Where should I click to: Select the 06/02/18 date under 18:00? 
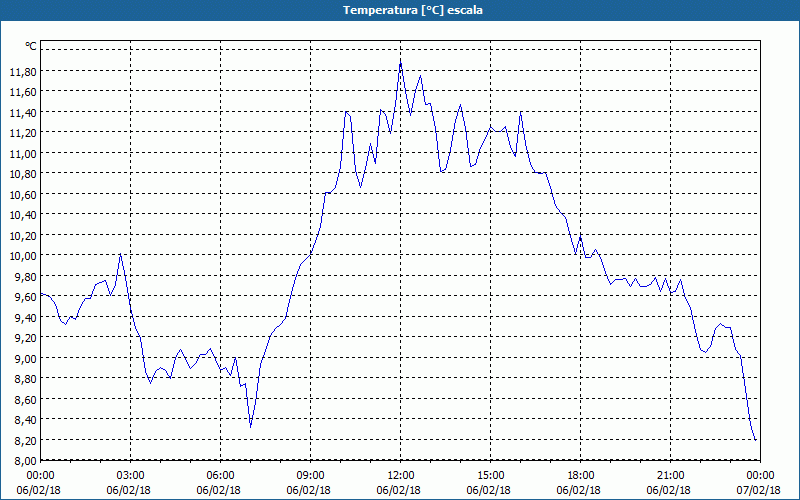point(579,490)
